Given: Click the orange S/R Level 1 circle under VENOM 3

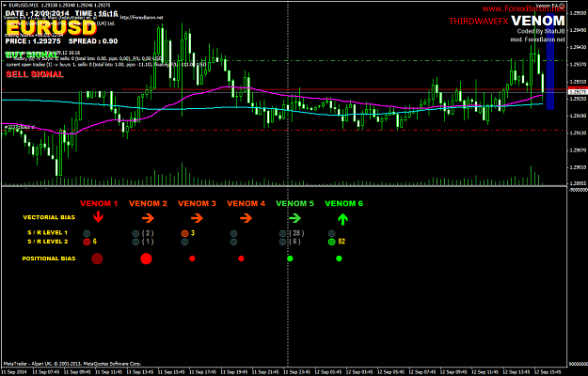Looking at the screenshot, I should pos(184,233).
